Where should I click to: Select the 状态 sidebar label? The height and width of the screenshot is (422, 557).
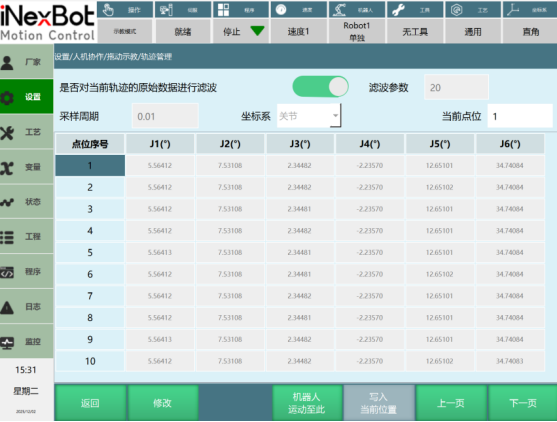(x=33, y=202)
